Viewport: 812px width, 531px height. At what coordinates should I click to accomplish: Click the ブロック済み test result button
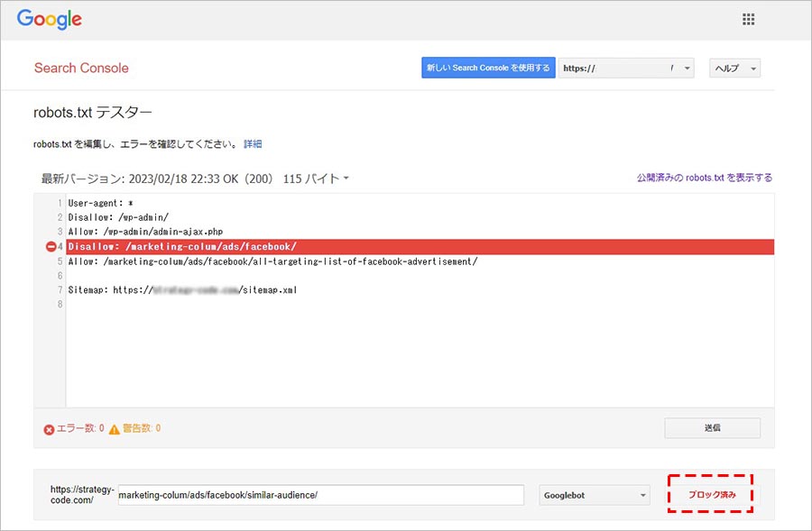point(712,495)
